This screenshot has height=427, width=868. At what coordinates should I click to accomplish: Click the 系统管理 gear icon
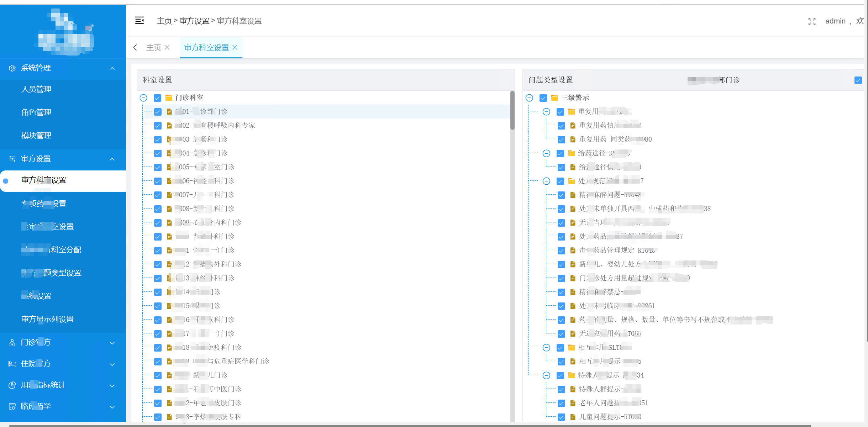pyautogui.click(x=12, y=68)
